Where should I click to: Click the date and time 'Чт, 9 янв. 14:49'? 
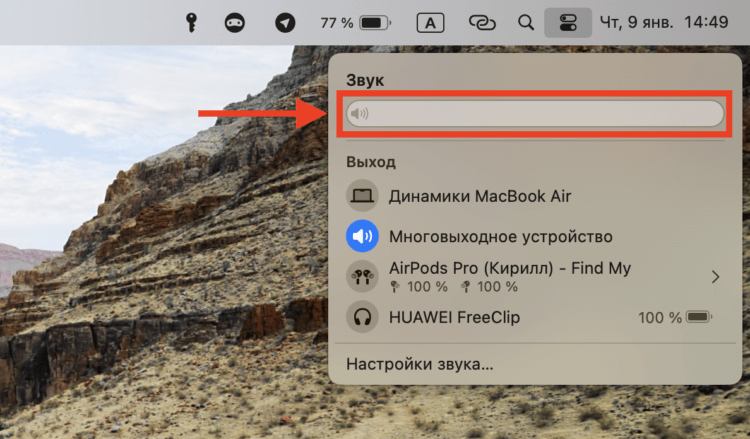(x=664, y=22)
